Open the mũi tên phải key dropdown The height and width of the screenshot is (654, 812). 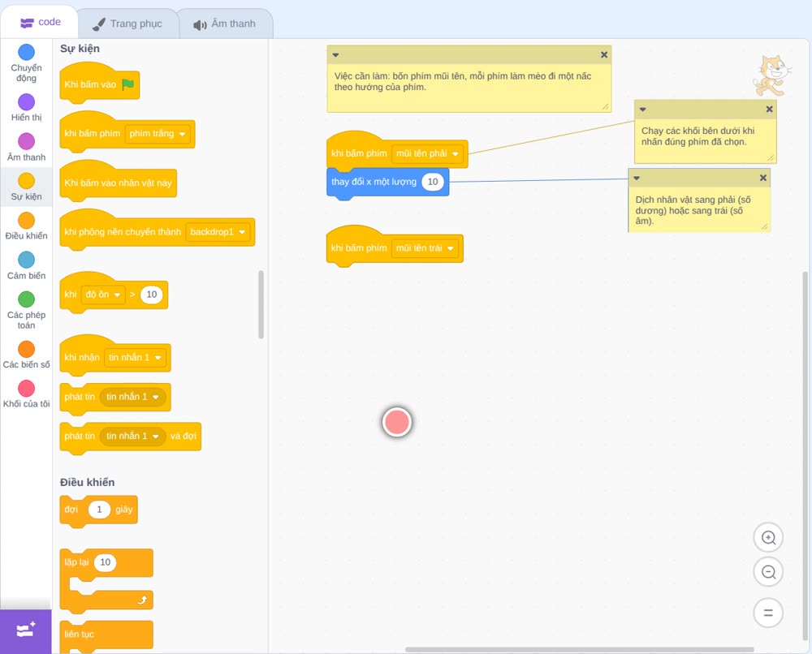427,153
